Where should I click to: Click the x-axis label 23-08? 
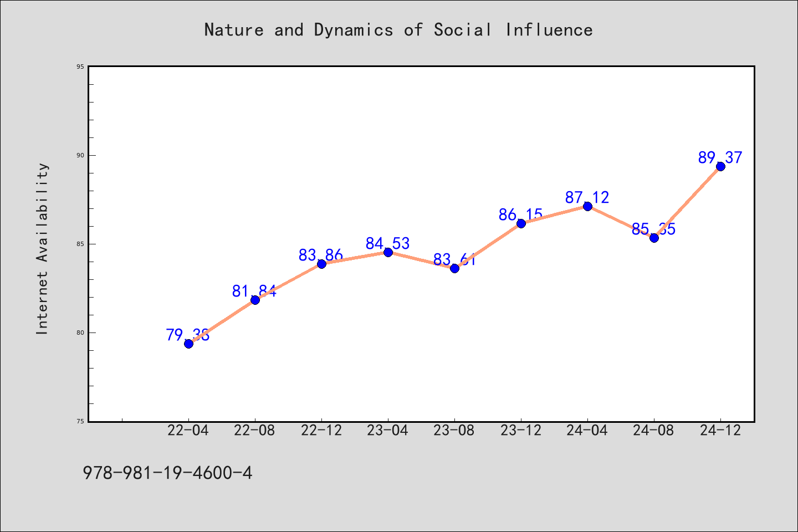(x=454, y=431)
